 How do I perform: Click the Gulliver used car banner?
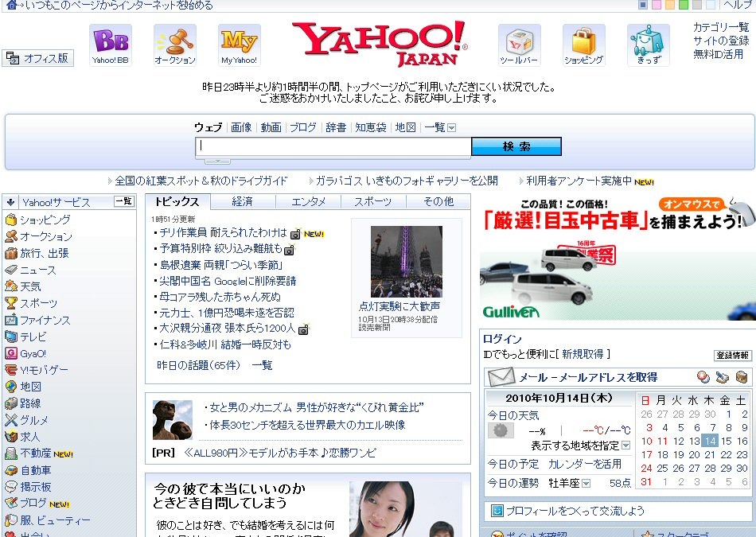point(618,258)
